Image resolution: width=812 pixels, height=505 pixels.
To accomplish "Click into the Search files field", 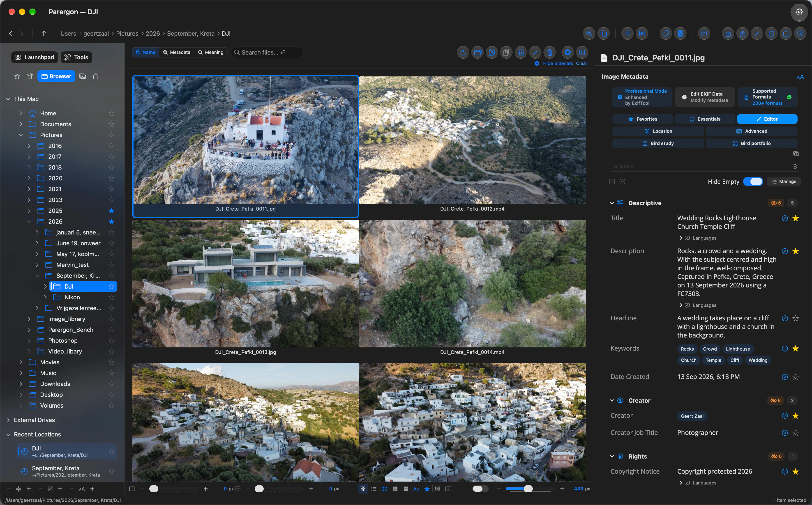I will point(267,53).
